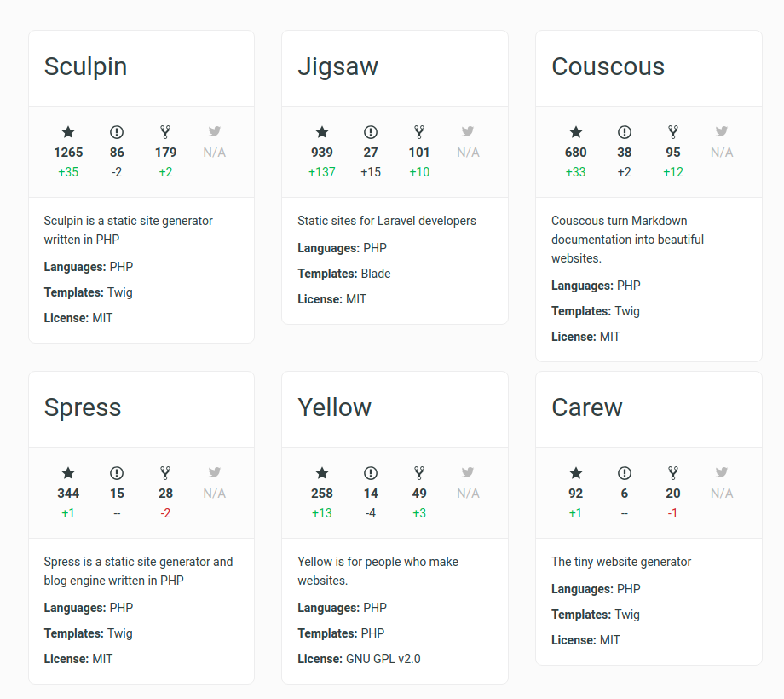Image resolution: width=784 pixels, height=699 pixels.
Task: Open the Spress project title
Action: (x=83, y=408)
